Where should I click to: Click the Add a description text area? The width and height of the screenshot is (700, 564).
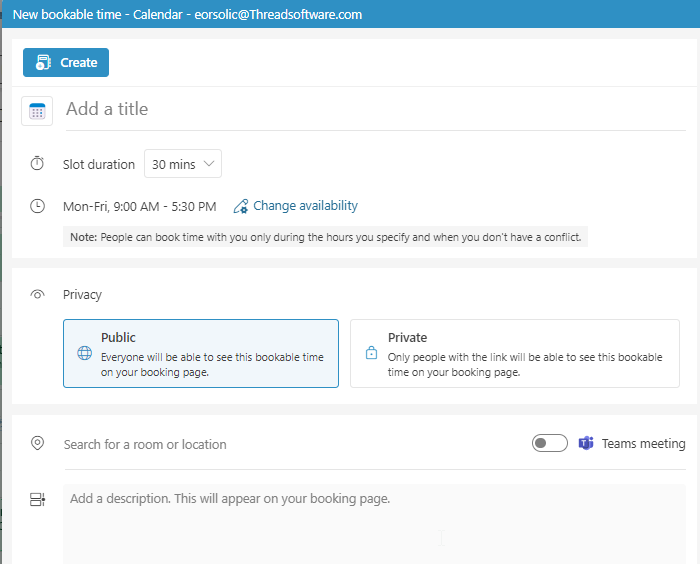[374, 524]
